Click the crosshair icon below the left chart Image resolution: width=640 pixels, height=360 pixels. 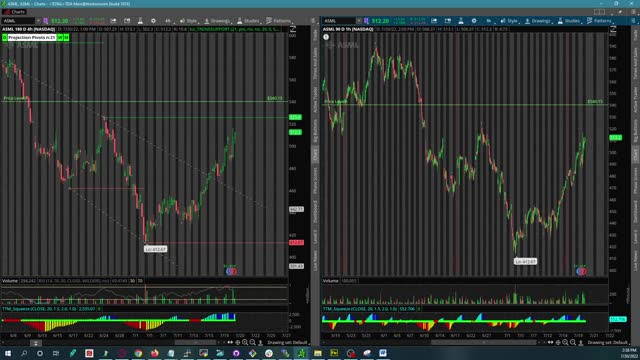(238, 342)
